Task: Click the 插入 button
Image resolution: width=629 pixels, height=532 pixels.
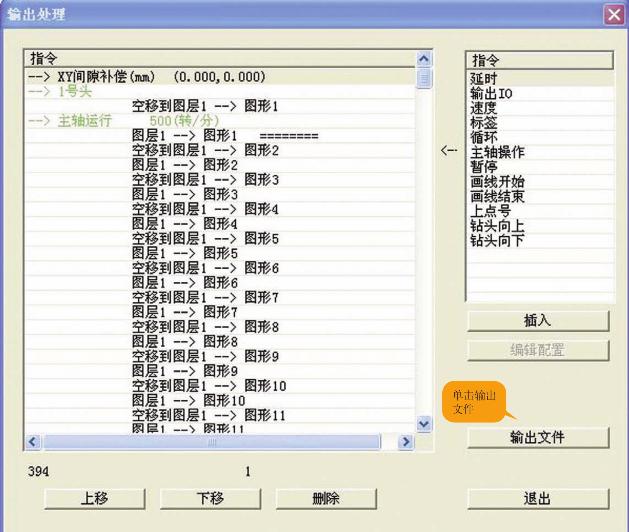Action: point(537,320)
